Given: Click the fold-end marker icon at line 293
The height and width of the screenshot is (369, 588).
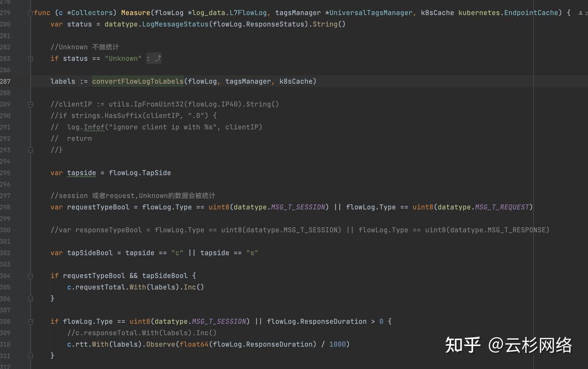Looking at the screenshot, I should [30, 150].
